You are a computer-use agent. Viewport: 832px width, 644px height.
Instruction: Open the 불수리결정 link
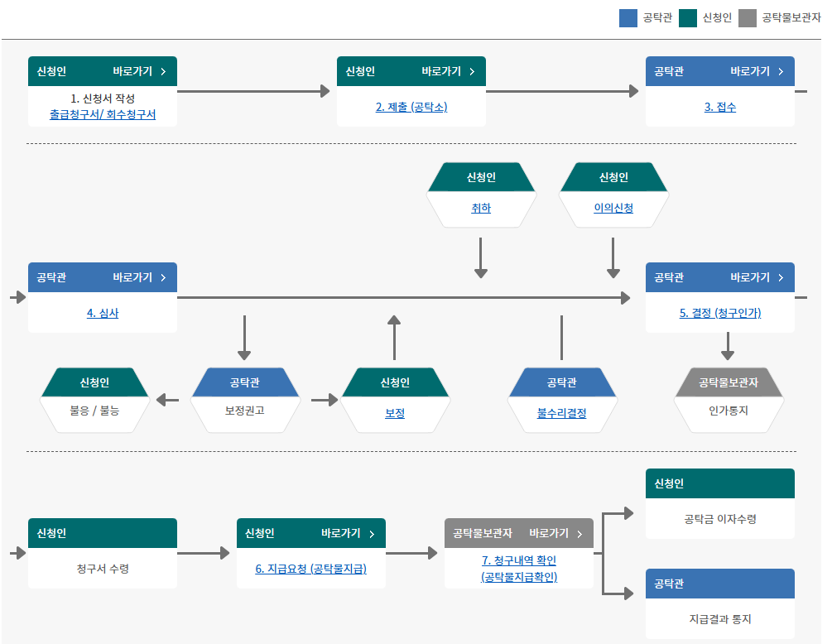(x=561, y=413)
